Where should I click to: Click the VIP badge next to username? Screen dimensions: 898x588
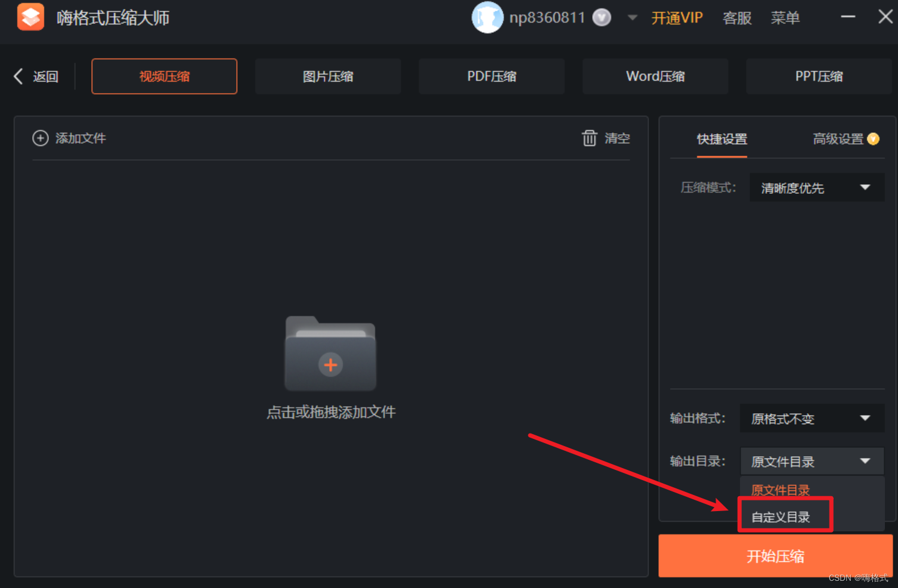coord(602,18)
